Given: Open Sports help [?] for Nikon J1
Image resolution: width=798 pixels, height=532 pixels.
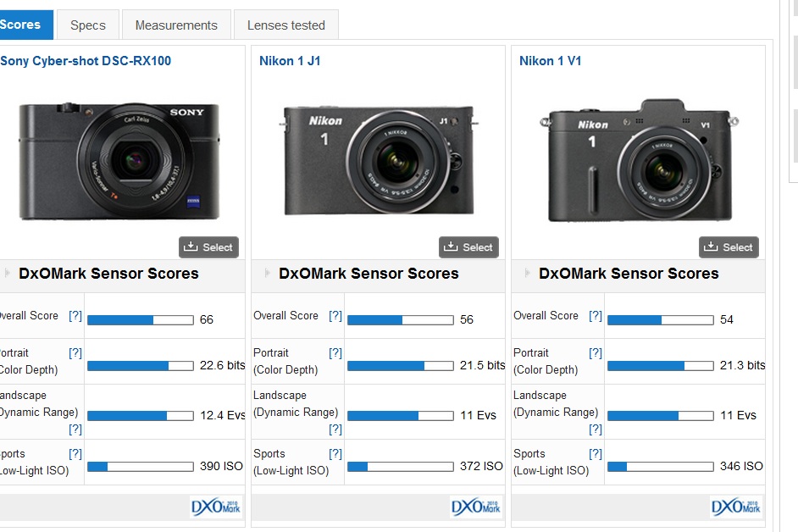Looking at the screenshot, I should [x=335, y=453].
